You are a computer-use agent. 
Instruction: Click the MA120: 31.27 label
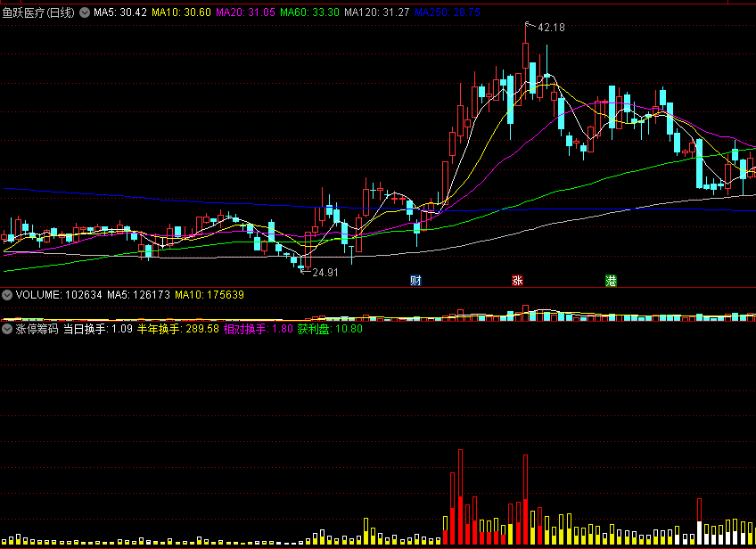(x=376, y=12)
